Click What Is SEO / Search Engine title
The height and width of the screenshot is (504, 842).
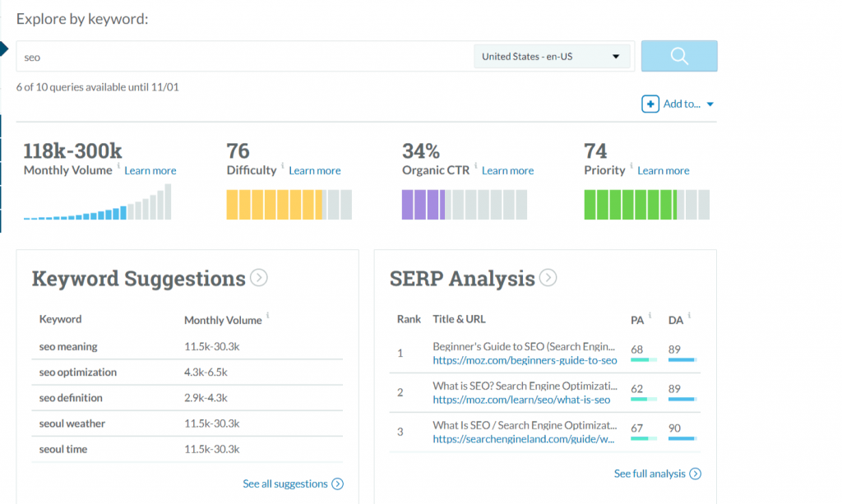(525, 425)
